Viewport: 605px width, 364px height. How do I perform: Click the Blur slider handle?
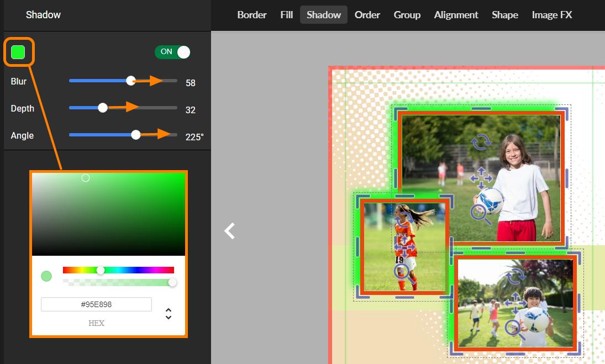point(131,81)
